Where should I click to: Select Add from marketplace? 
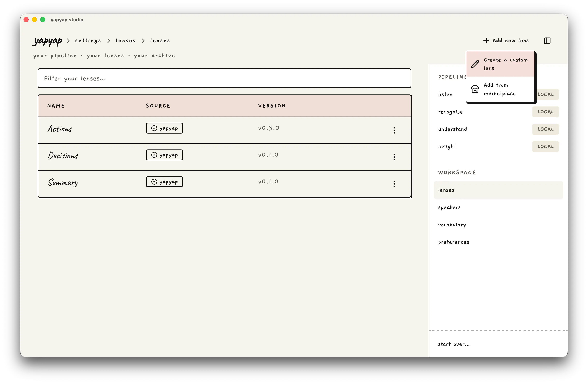[x=500, y=89]
